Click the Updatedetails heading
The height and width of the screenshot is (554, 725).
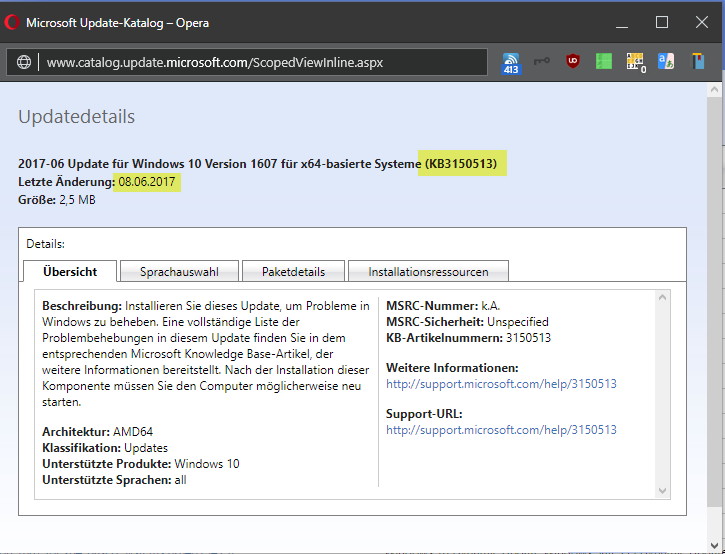click(76, 117)
